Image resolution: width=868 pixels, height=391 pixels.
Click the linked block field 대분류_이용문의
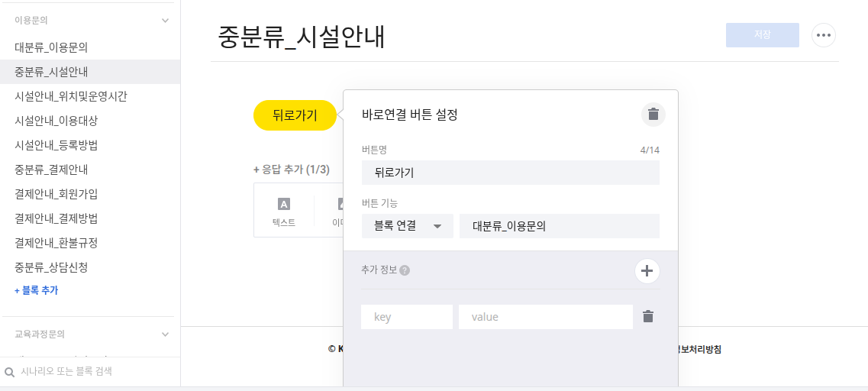559,226
